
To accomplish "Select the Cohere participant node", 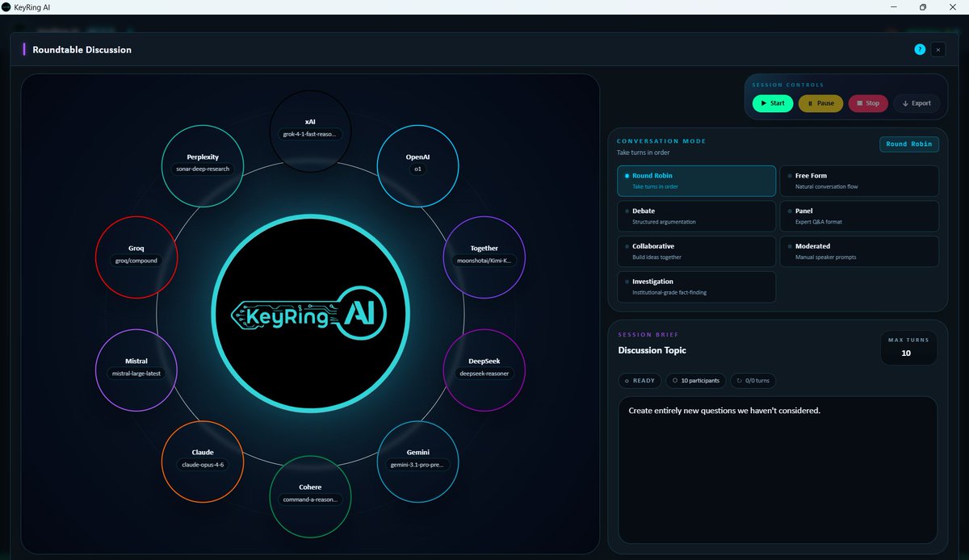I will click(x=310, y=496).
